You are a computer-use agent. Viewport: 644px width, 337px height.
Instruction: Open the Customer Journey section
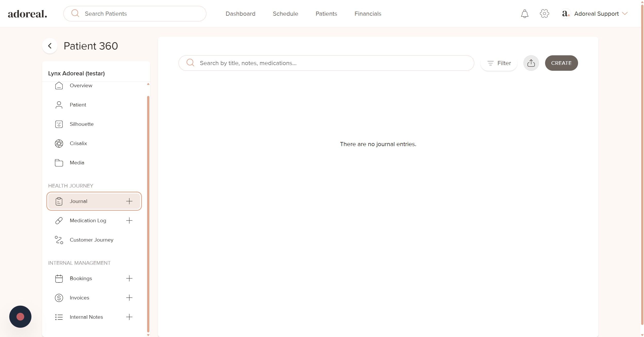pos(91,240)
